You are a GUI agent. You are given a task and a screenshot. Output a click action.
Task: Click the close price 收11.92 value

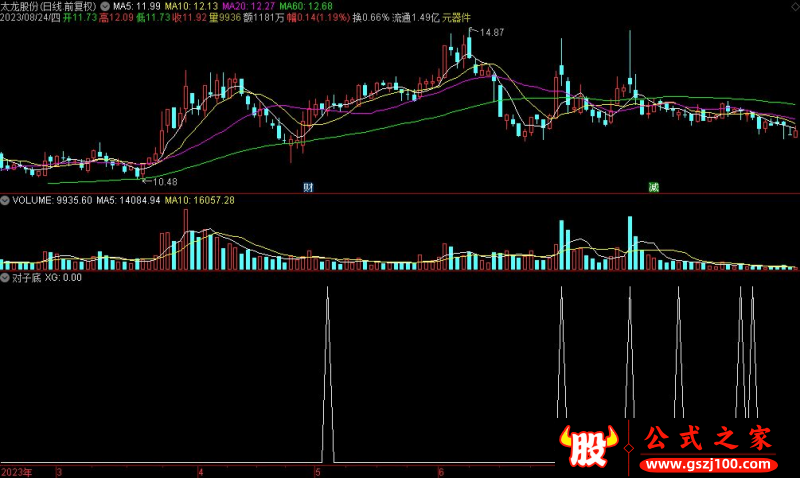click(x=190, y=18)
